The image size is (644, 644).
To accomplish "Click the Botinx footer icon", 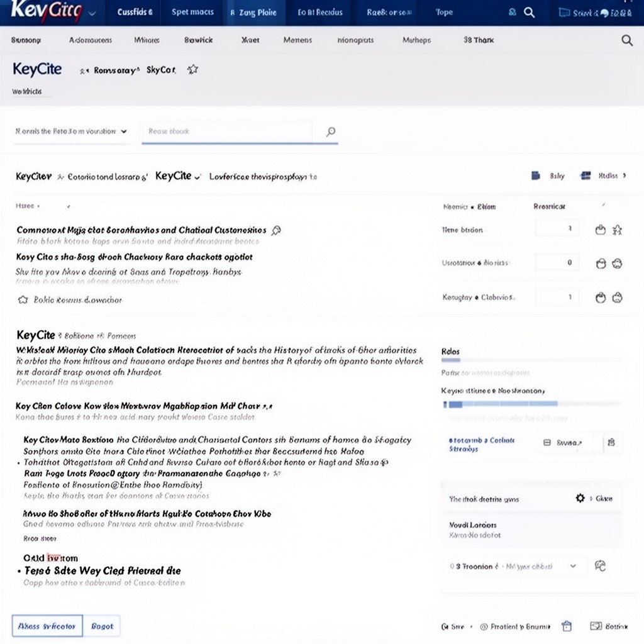I will 596,626.
